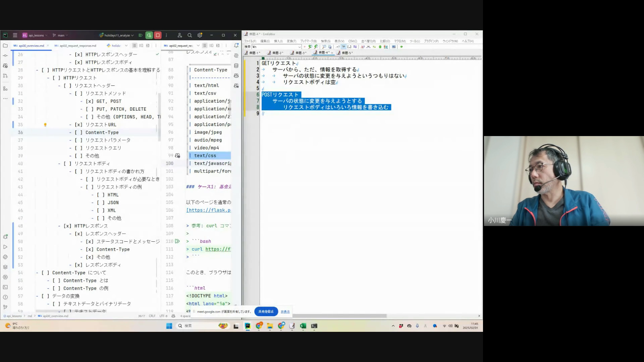Screen dimensions: 644x362
Task: Click the red Stop button in PyCharm
Action: 158,35
